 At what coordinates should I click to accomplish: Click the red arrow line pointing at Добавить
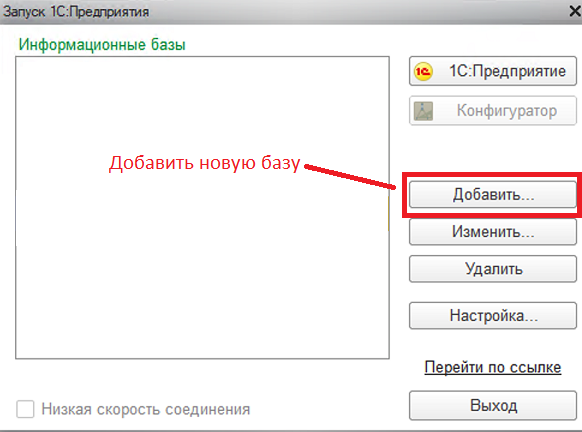(x=350, y=177)
